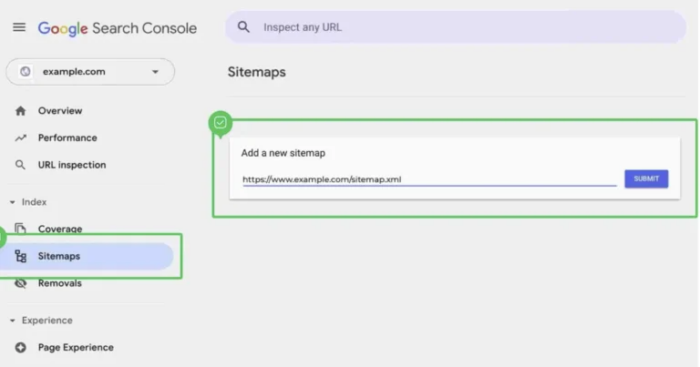The image size is (700, 367).
Task: Open the hamburger main menu
Action: (19, 28)
